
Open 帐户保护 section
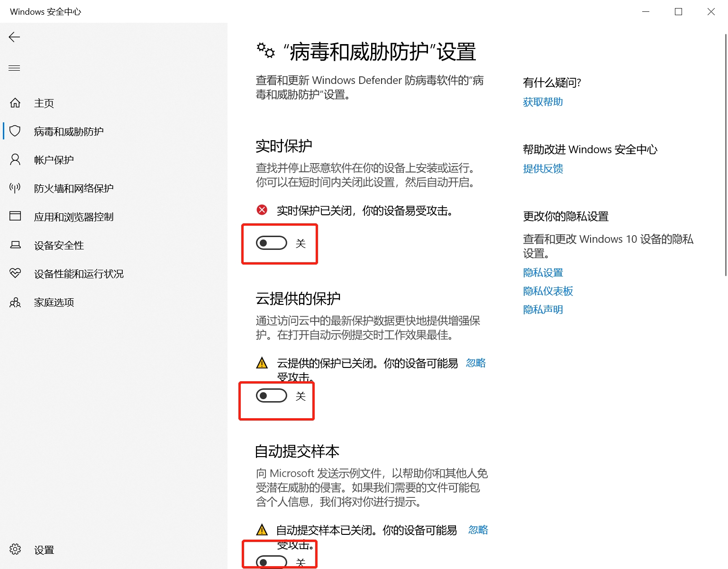54,160
